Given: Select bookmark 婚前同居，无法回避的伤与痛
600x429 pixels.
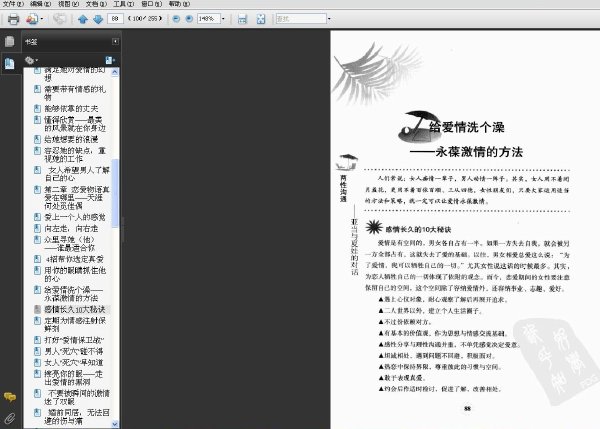Looking at the screenshot, I should click(x=77, y=417).
